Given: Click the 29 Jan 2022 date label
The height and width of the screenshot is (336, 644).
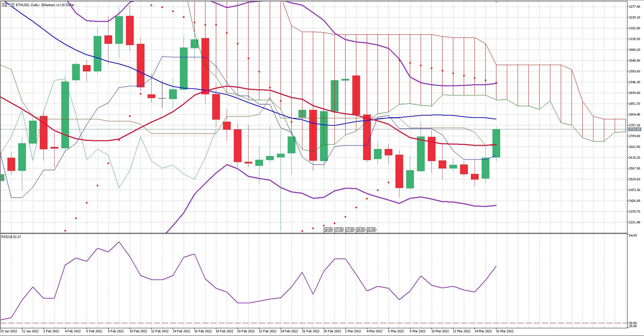Looking at the screenshot, I should (x=9, y=331).
